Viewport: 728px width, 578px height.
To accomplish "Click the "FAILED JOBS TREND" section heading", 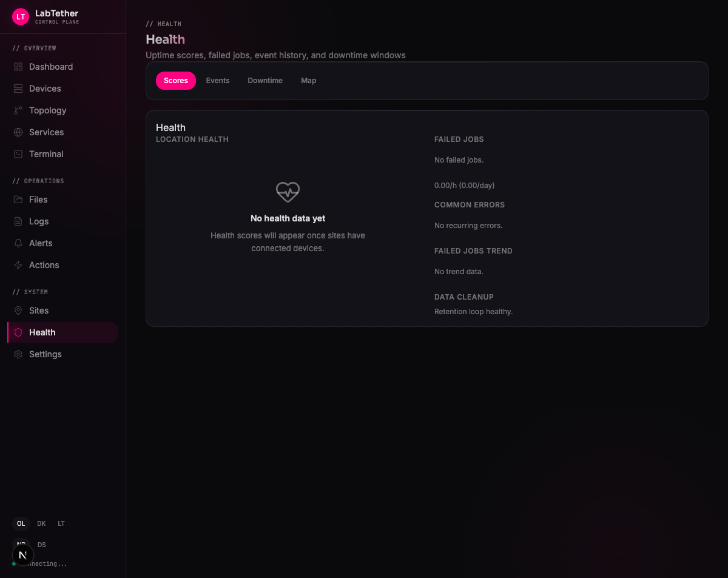I will click(473, 251).
